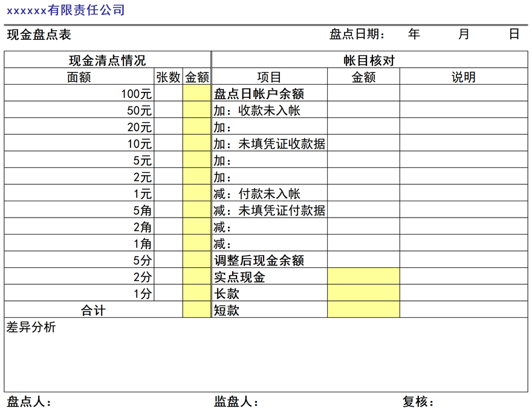Click the 减:付款未入帐 item cell

click(270, 193)
